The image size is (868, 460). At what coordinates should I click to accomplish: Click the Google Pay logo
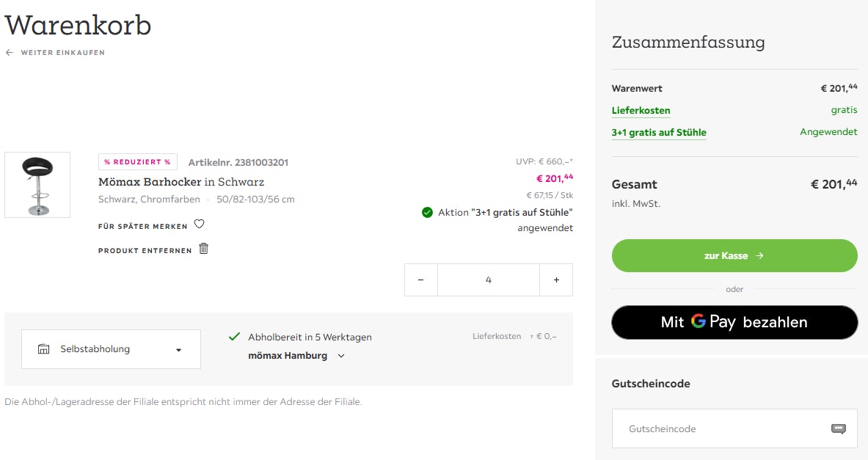[699, 322]
